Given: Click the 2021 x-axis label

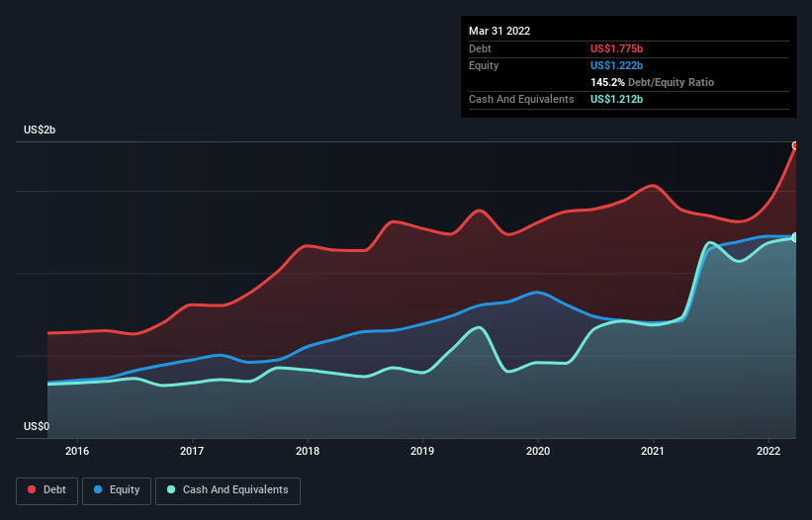Looking at the screenshot, I should tap(653, 451).
